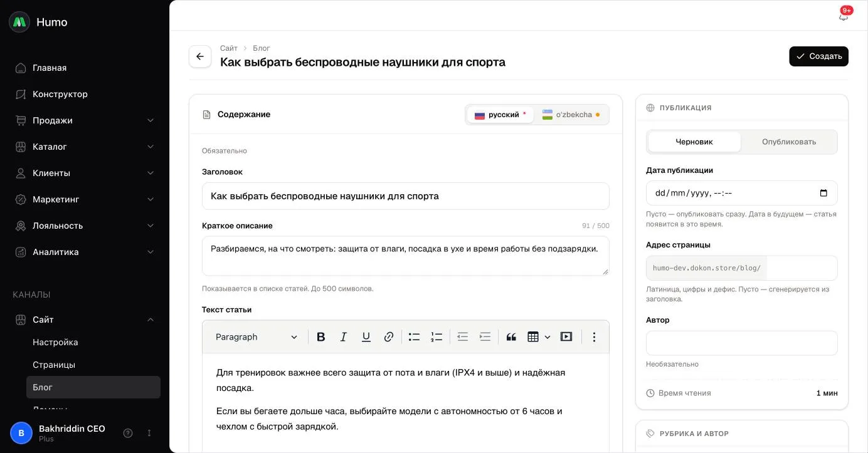
Task: Expand the Клиенты sidebar section
Action: 85,173
